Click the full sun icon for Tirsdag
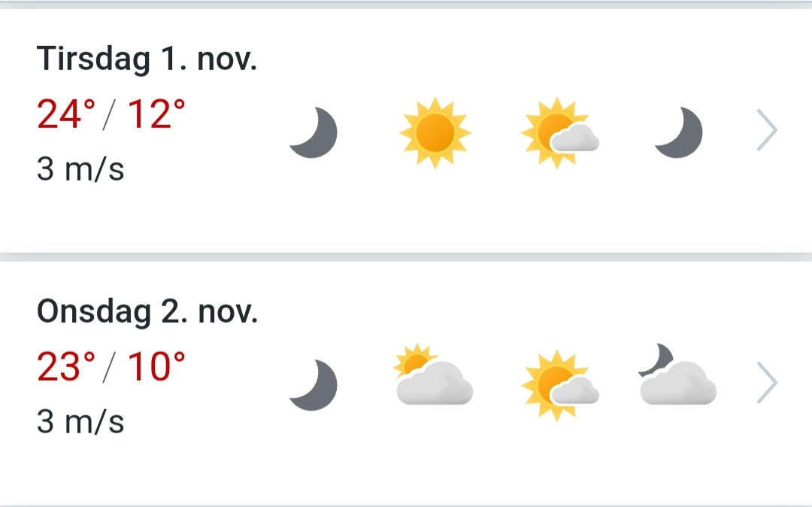The width and height of the screenshot is (812, 507). coord(435,133)
